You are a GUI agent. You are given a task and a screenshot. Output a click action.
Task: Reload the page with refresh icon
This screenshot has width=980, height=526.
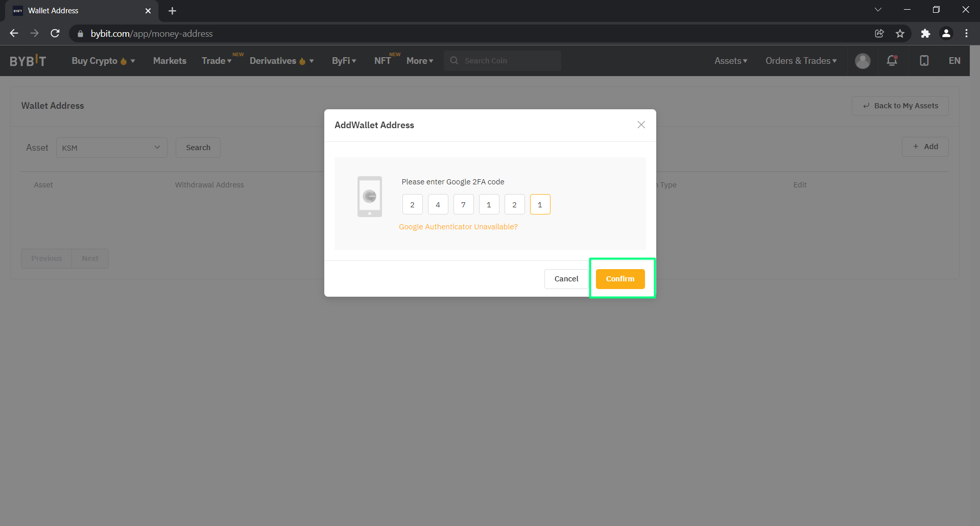(x=55, y=34)
